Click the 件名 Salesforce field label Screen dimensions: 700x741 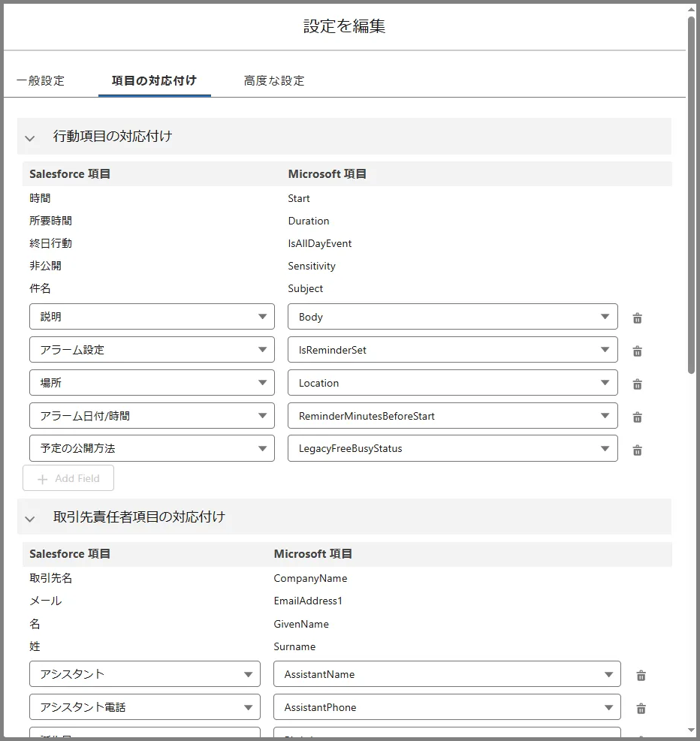click(40, 289)
